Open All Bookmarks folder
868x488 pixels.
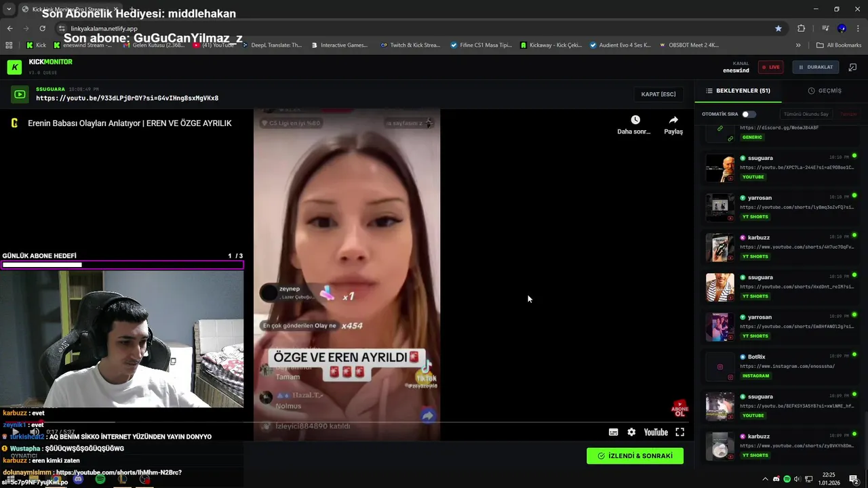(839, 45)
